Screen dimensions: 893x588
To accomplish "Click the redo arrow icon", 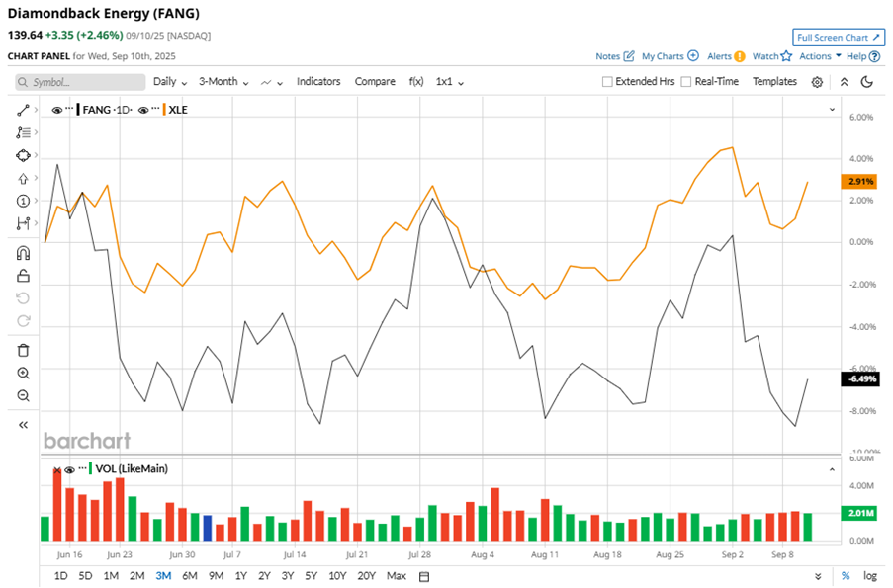I will [23, 321].
